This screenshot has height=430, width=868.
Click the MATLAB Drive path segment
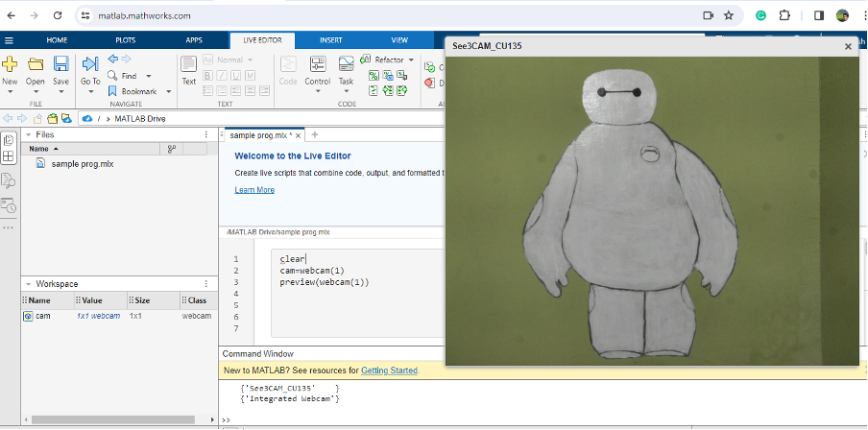[140, 118]
